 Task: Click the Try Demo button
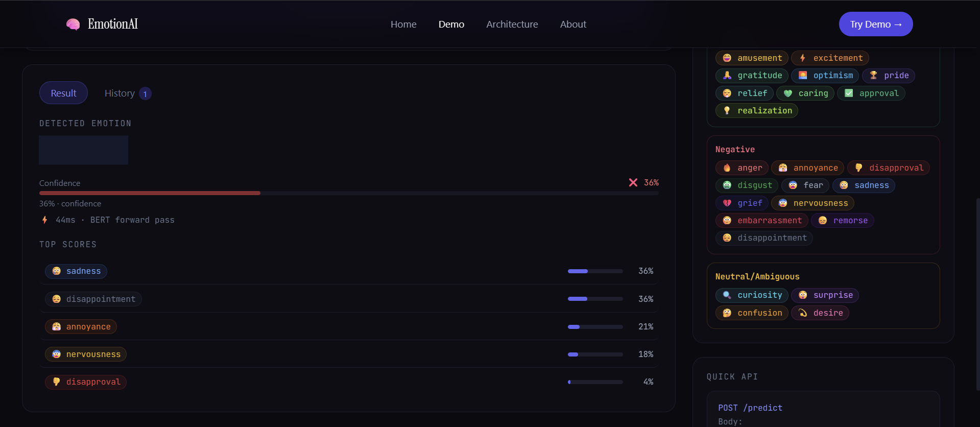tap(876, 24)
